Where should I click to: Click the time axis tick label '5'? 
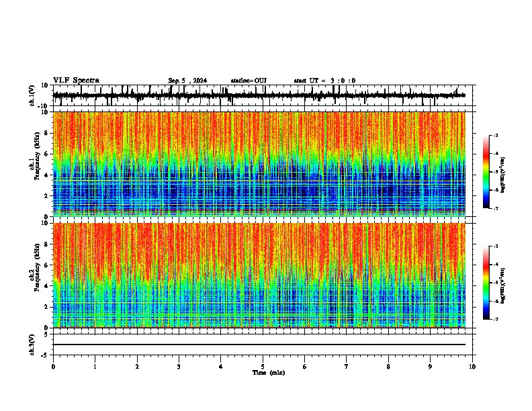click(x=263, y=367)
